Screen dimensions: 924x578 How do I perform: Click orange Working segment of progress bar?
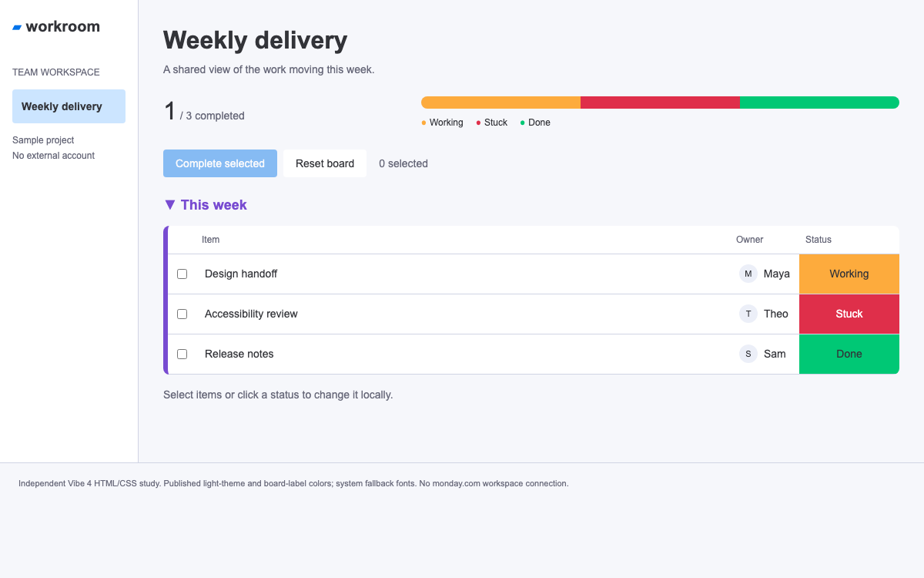coord(500,102)
